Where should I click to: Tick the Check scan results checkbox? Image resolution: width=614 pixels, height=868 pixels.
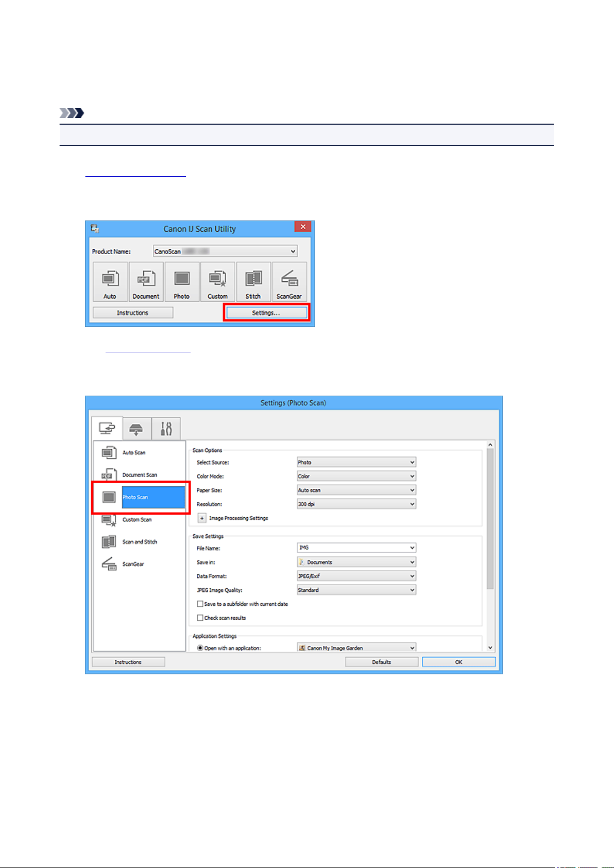point(200,618)
